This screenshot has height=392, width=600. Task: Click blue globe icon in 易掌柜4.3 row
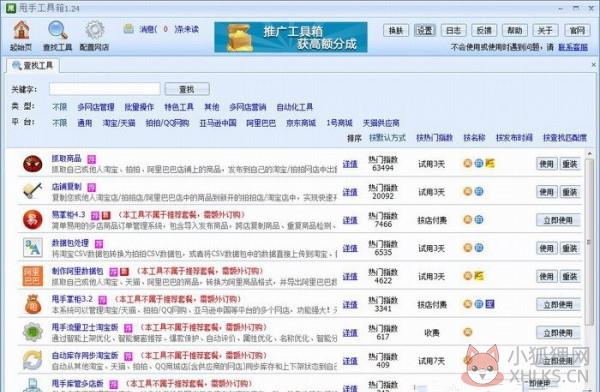(479, 220)
